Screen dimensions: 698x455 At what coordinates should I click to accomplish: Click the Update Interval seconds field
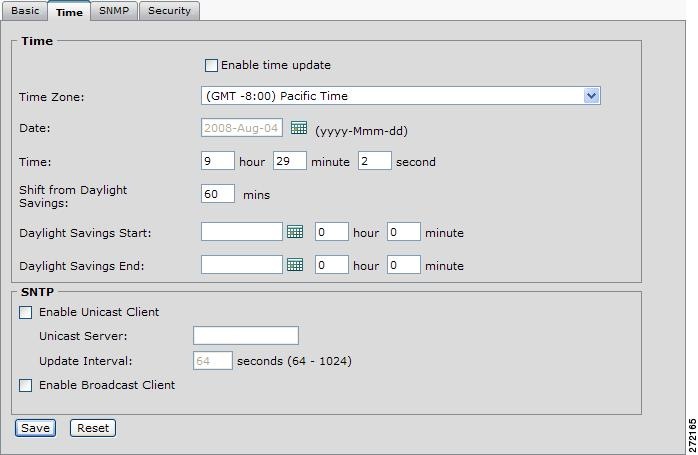pyautogui.click(x=213, y=360)
